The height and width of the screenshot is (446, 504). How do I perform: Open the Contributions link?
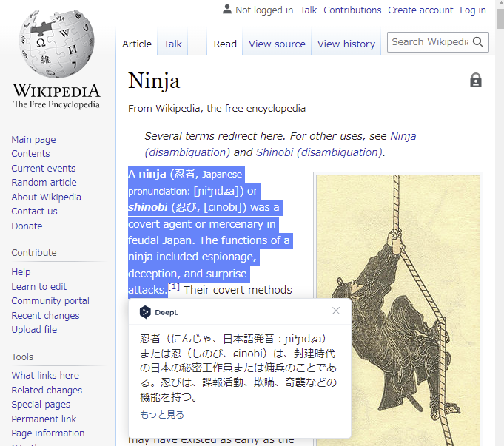click(352, 10)
